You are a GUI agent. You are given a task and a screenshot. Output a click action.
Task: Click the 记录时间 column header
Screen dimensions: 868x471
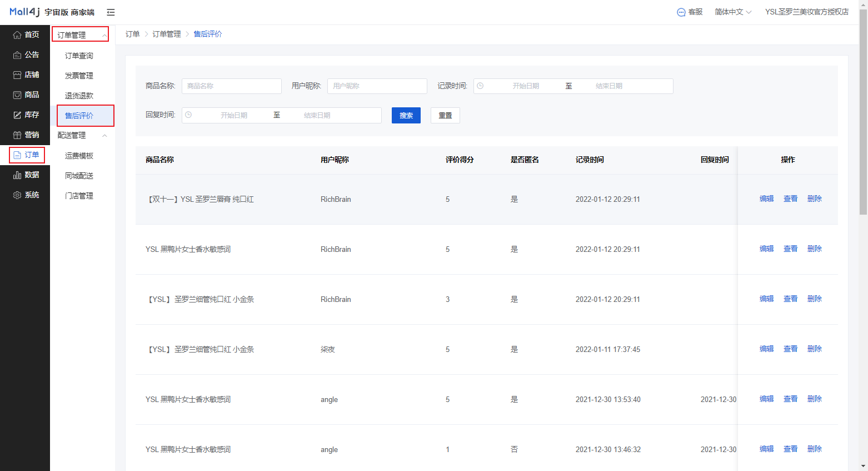590,160
